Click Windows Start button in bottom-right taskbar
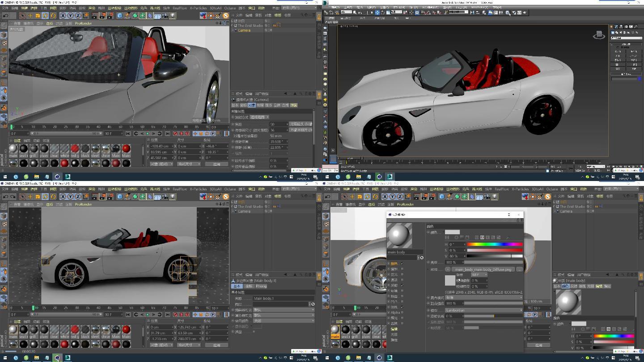Viewport: 644px width, 362px height. tap(327, 358)
